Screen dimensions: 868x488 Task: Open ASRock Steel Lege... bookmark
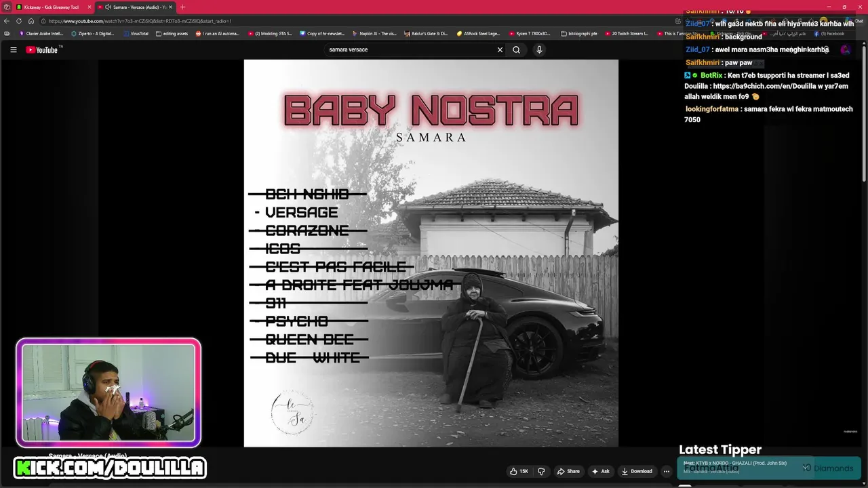pos(479,33)
